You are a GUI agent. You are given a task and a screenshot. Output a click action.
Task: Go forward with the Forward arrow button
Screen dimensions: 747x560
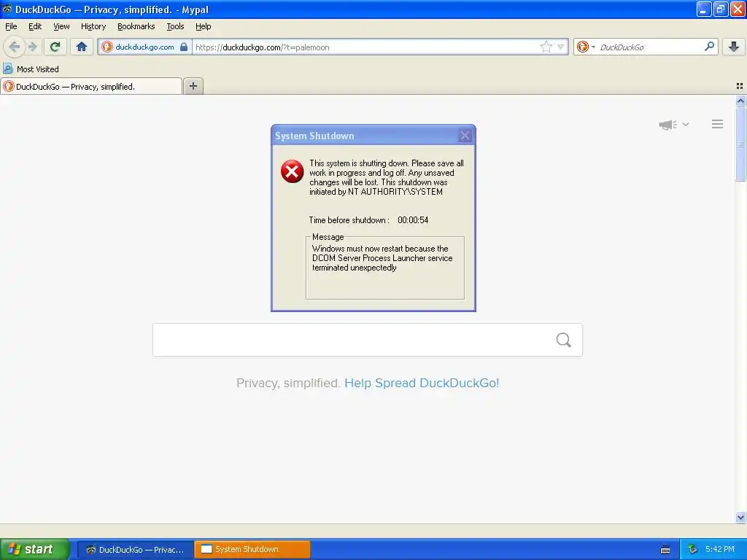(x=33, y=47)
